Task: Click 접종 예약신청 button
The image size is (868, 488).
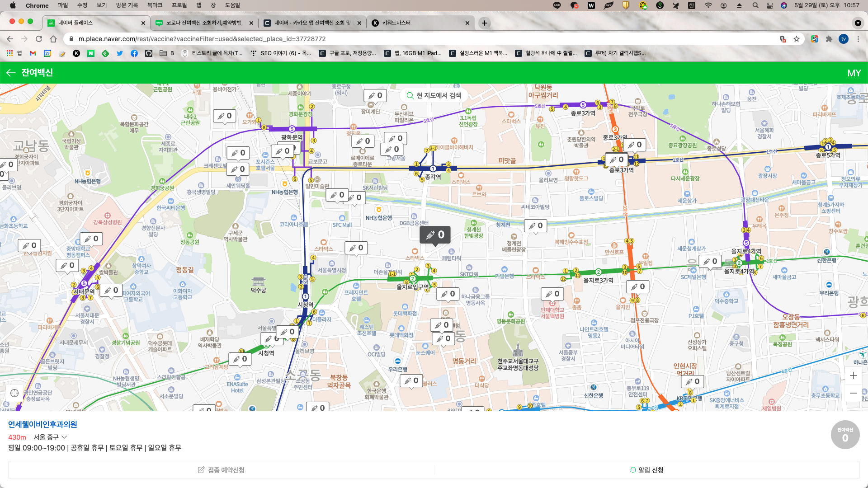Action: pyautogui.click(x=221, y=470)
